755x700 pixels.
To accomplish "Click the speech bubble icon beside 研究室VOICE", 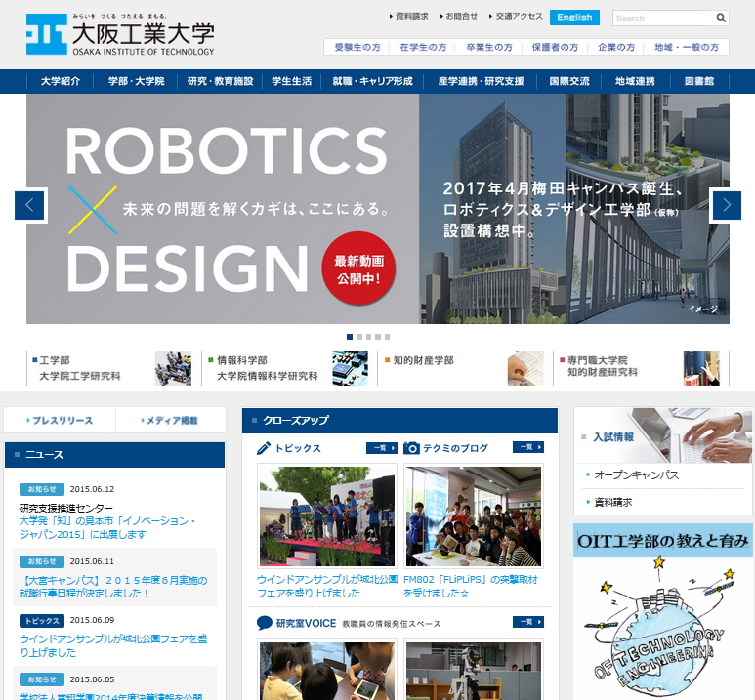I will point(264,623).
